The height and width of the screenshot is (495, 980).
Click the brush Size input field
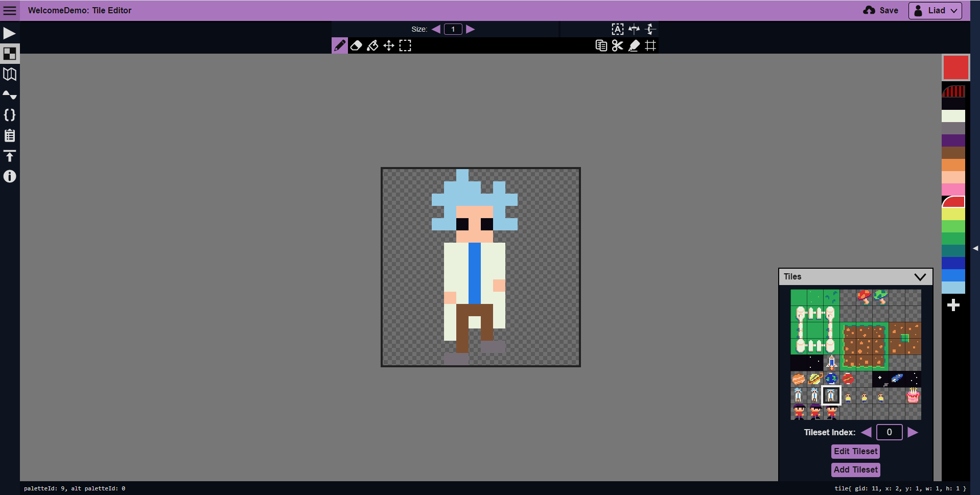(453, 29)
